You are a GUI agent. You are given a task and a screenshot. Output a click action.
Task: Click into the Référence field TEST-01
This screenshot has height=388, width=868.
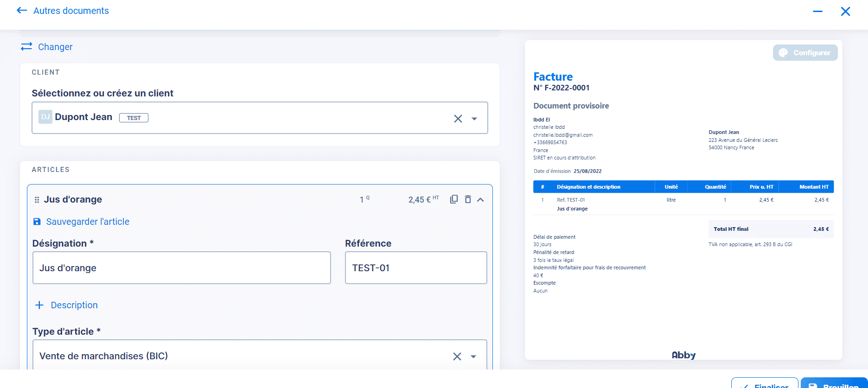[415, 268]
